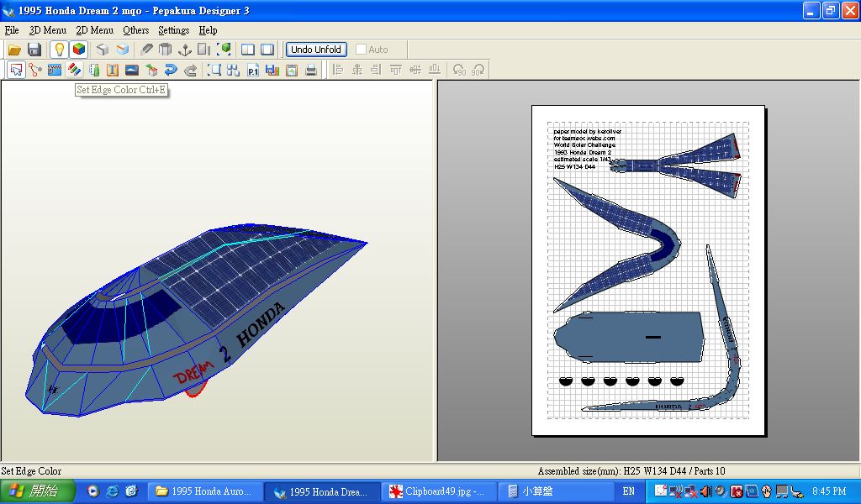This screenshot has height=504, width=861.
Task: Enable the Auto checkbox
Action: click(x=362, y=50)
